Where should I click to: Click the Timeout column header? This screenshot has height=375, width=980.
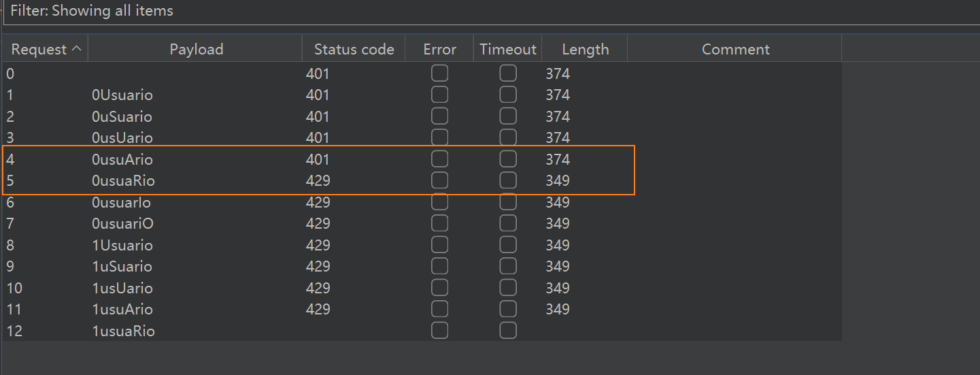507,50
